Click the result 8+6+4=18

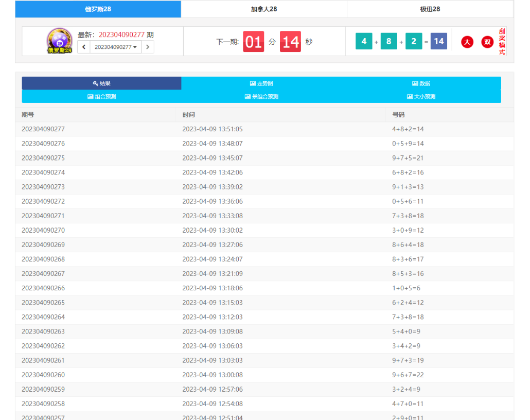point(408,244)
